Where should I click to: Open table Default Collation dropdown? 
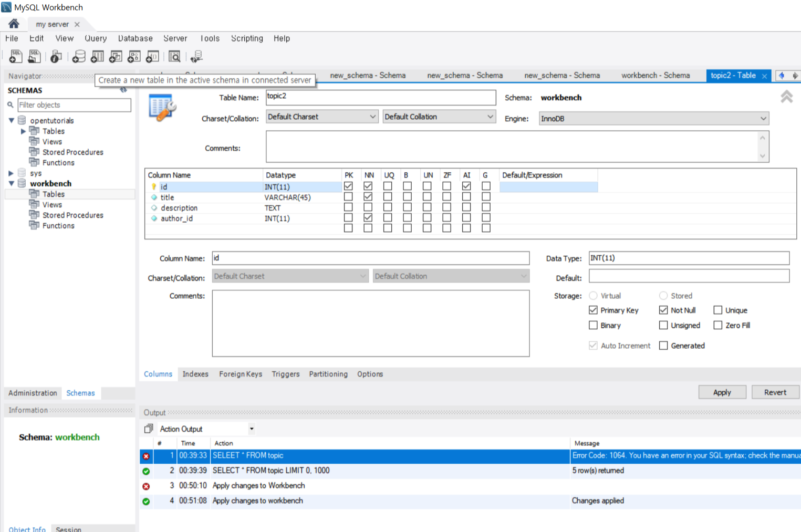439,117
